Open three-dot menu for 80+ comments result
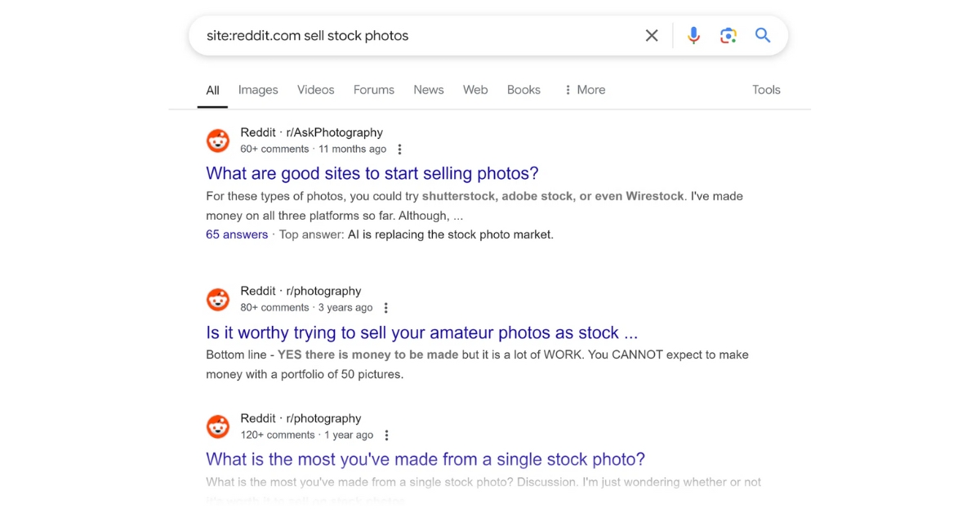980x513 pixels. pyautogui.click(x=385, y=308)
